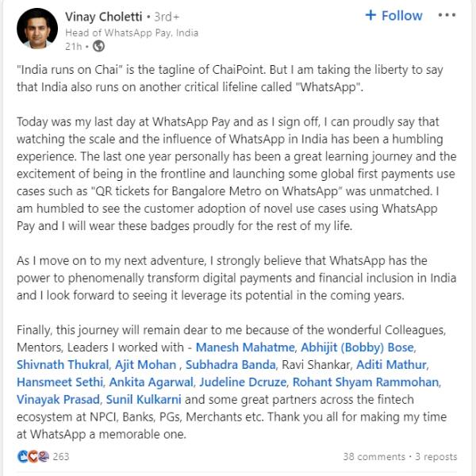Show the 38 comments
The width and height of the screenshot is (476, 476).
pos(374,457)
